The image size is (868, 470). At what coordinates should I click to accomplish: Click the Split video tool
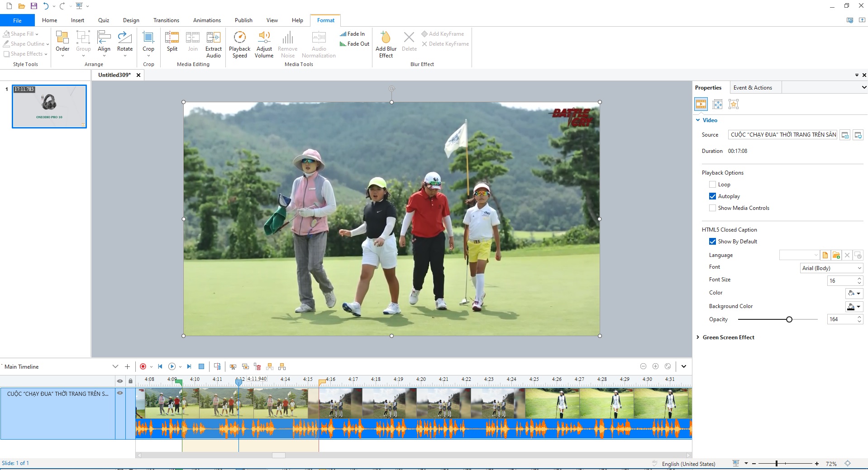(x=172, y=42)
